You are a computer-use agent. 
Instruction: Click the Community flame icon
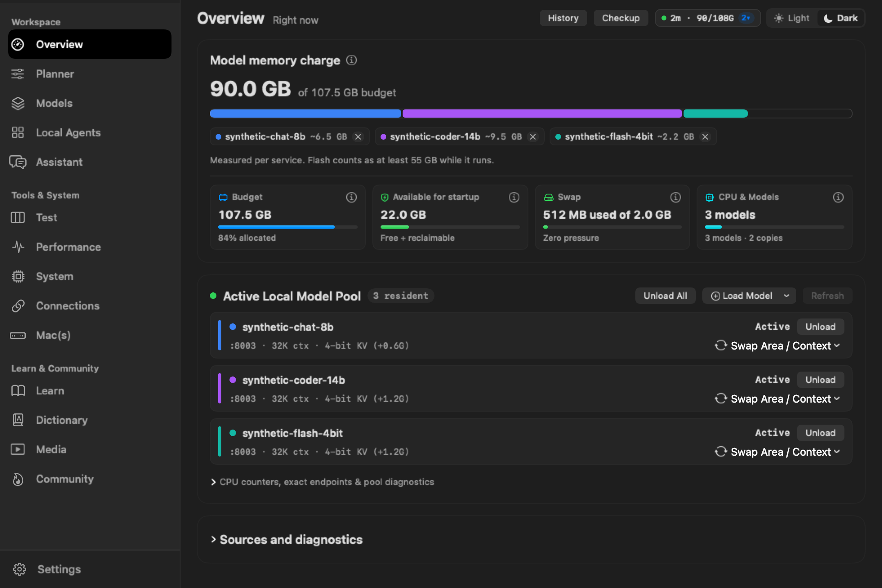coord(18,479)
